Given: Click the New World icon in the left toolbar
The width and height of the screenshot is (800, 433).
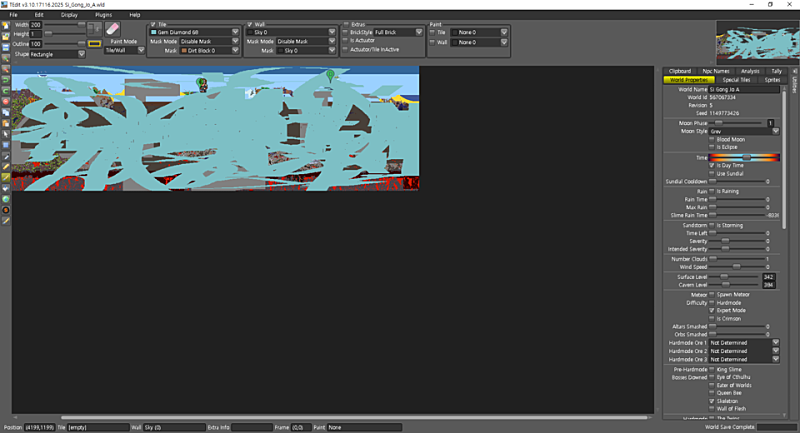Looking at the screenshot, I should point(6,26).
